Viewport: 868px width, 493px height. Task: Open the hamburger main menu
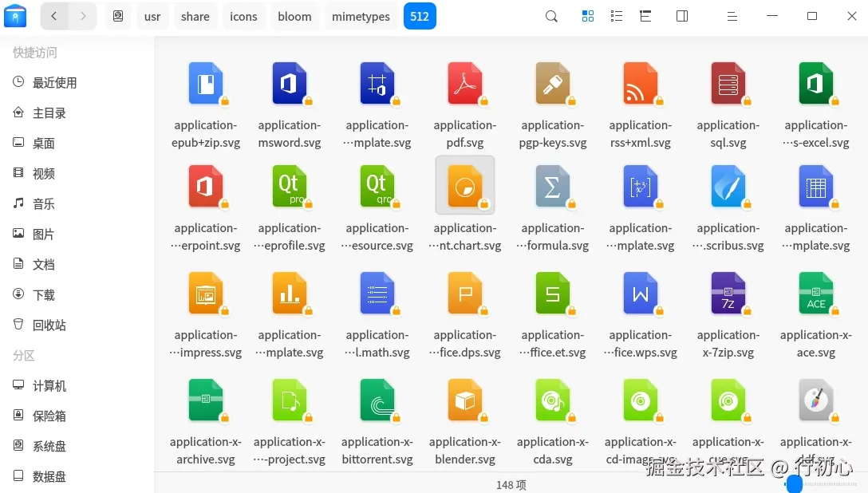732,17
